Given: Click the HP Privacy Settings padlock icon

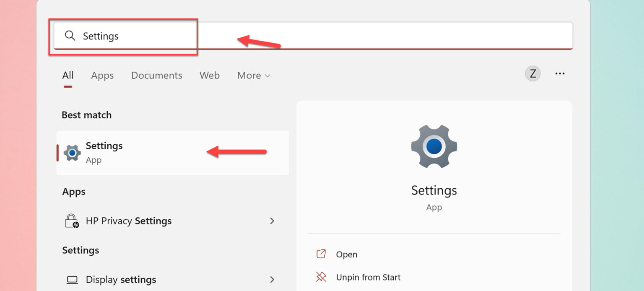Looking at the screenshot, I should (x=72, y=221).
